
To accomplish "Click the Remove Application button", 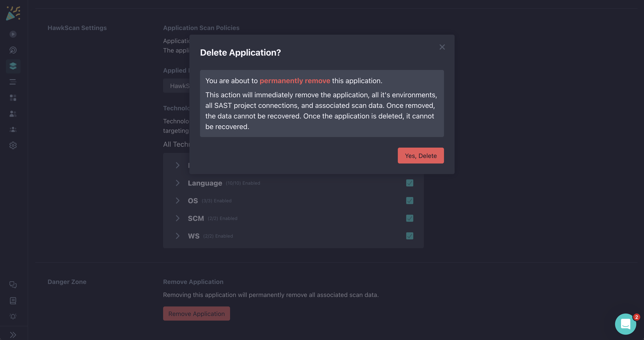I will (196, 314).
